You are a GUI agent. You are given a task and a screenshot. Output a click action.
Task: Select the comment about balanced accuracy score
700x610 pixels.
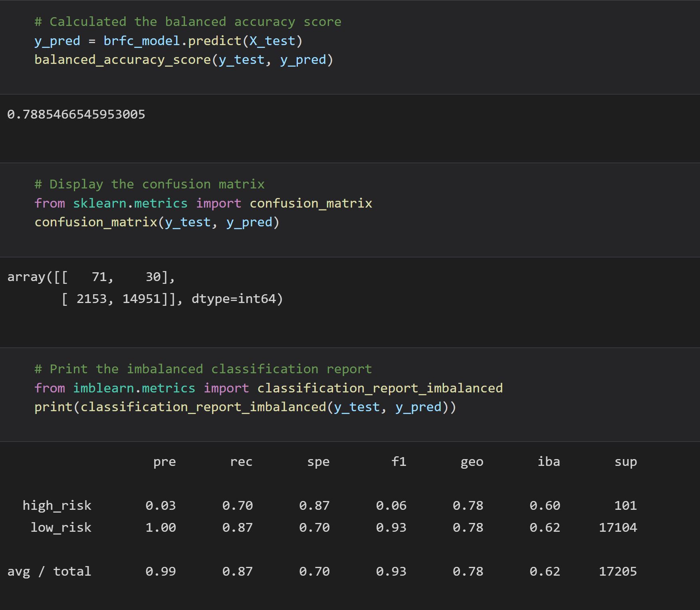click(x=188, y=21)
